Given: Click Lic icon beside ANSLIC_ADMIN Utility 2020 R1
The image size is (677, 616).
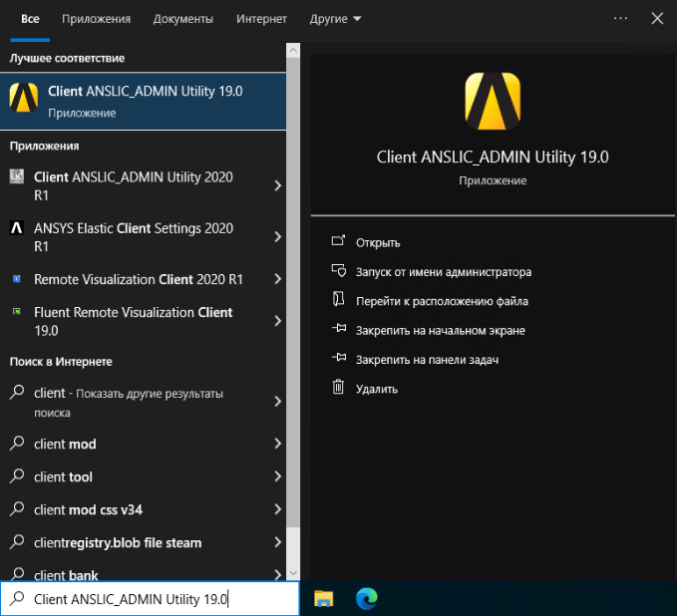Looking at the screenshot, I should [x=17, y=176].
